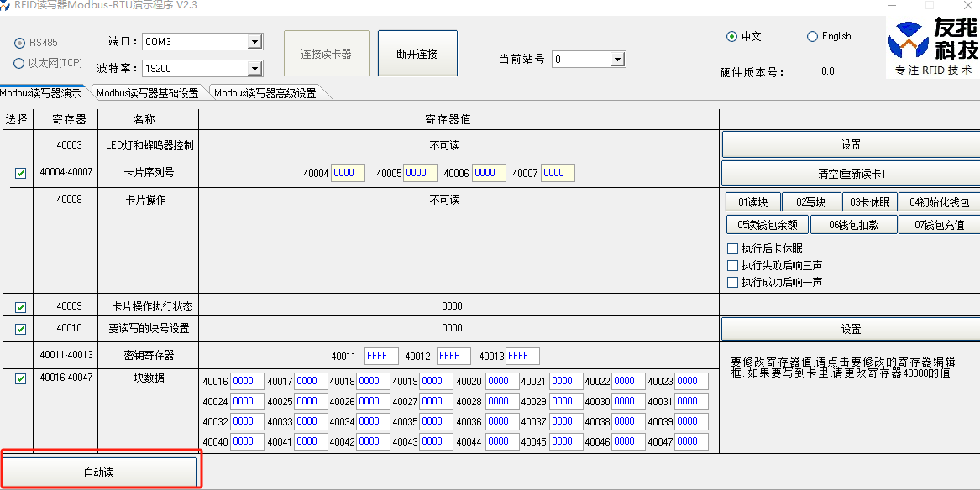Expand the 波特率 dropdown list
980x490 pixels.
253,68
